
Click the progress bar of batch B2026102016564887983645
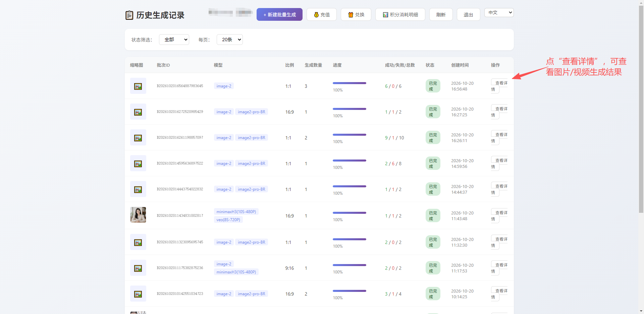[350, 83]
